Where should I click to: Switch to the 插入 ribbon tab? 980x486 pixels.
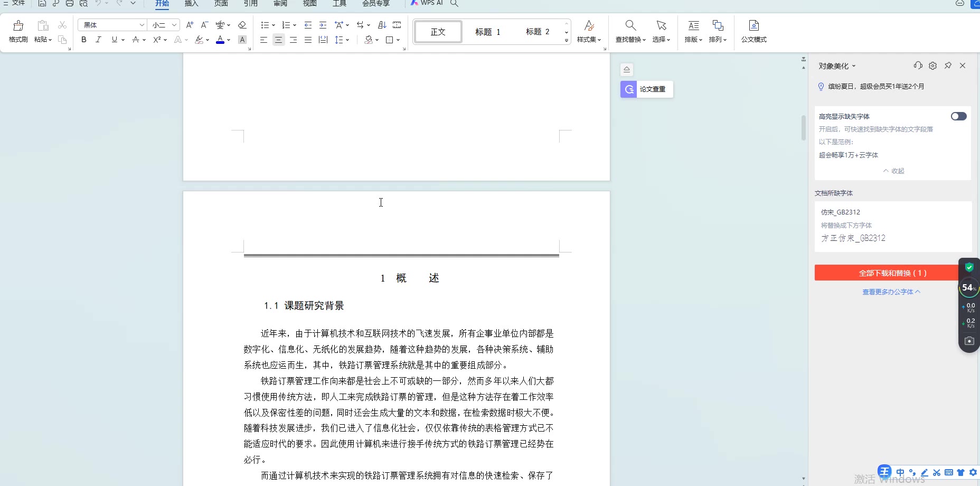tap(191, 4)
